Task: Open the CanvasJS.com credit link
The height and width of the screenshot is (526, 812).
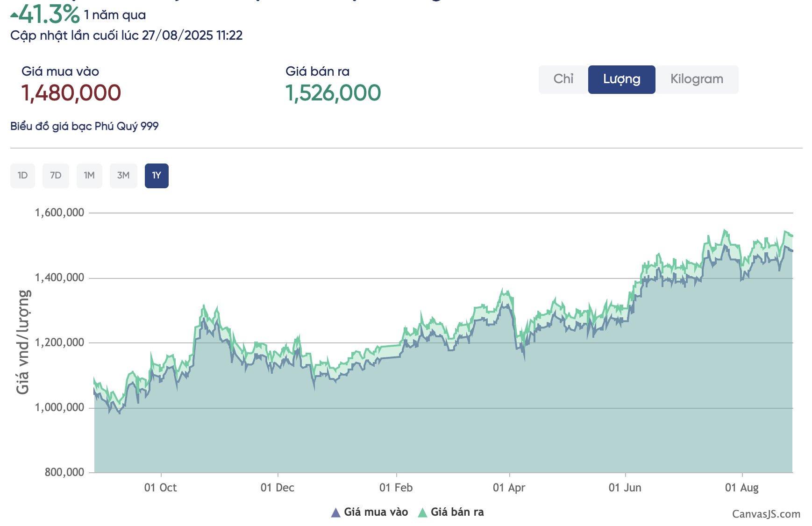Action: pos(766,514)
